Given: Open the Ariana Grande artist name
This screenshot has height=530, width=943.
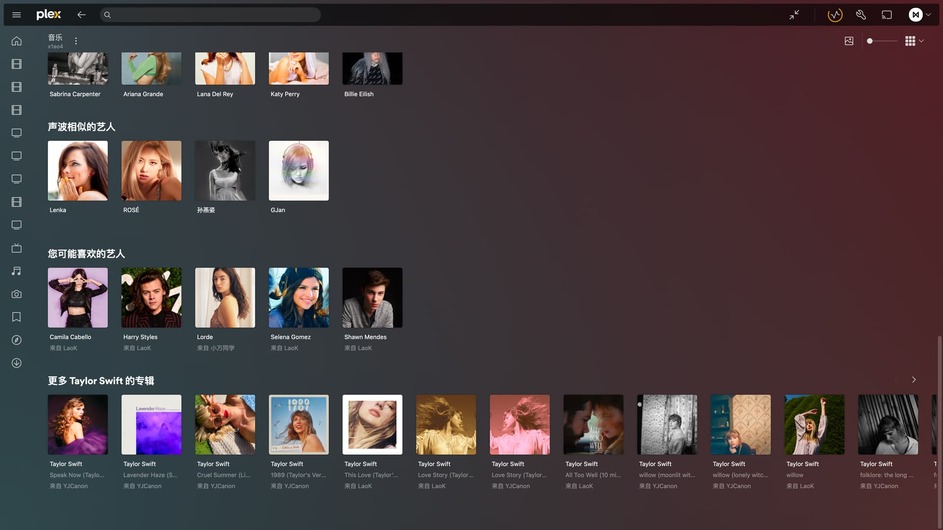Looking at the screenshot, I should tap(143, 94).
